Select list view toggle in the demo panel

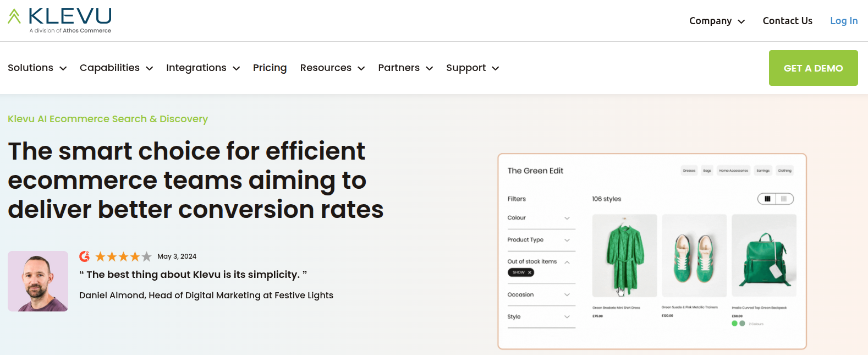[x=784, y=199]
